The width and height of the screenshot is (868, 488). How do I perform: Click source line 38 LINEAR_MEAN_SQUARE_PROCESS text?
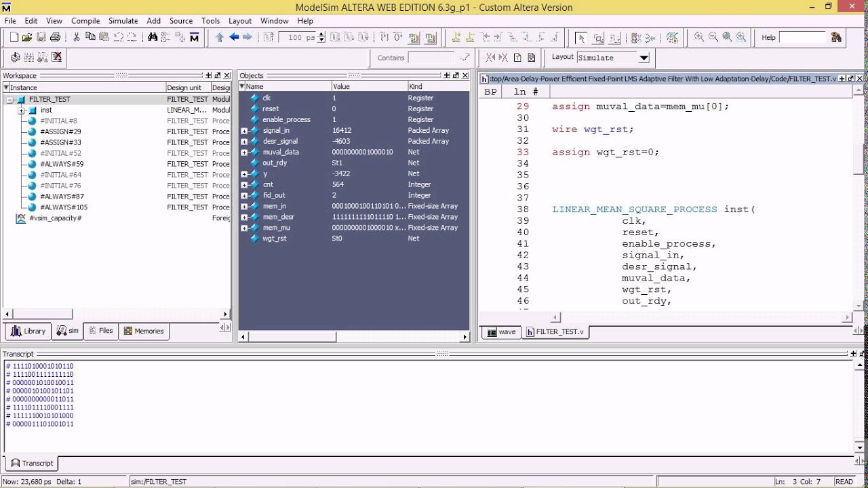635,209
